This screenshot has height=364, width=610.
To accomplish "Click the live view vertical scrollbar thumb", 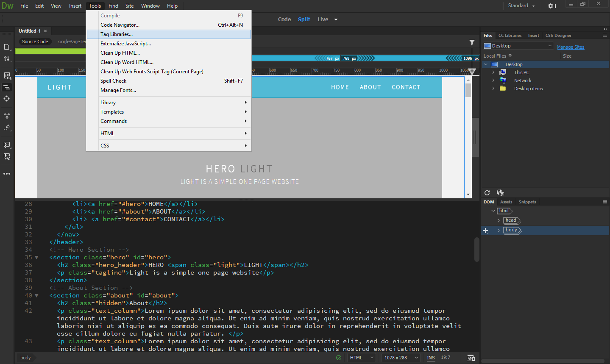I will [468, 90].
